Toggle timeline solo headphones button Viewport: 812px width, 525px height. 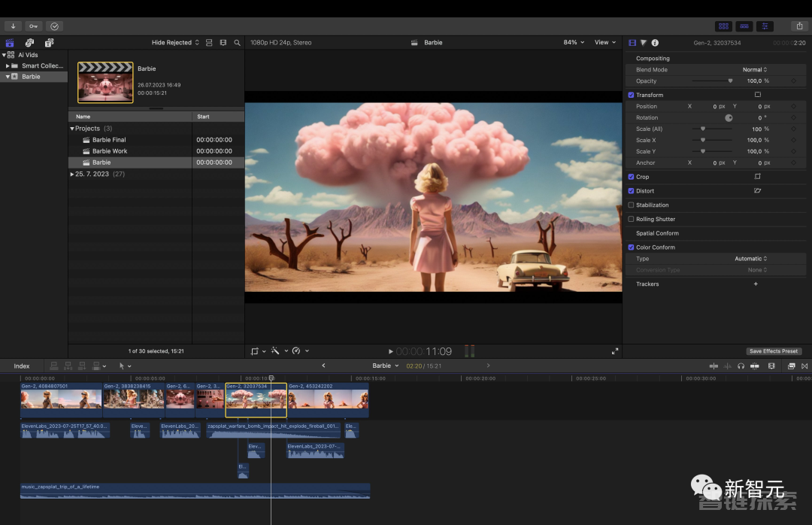point(741,366)
